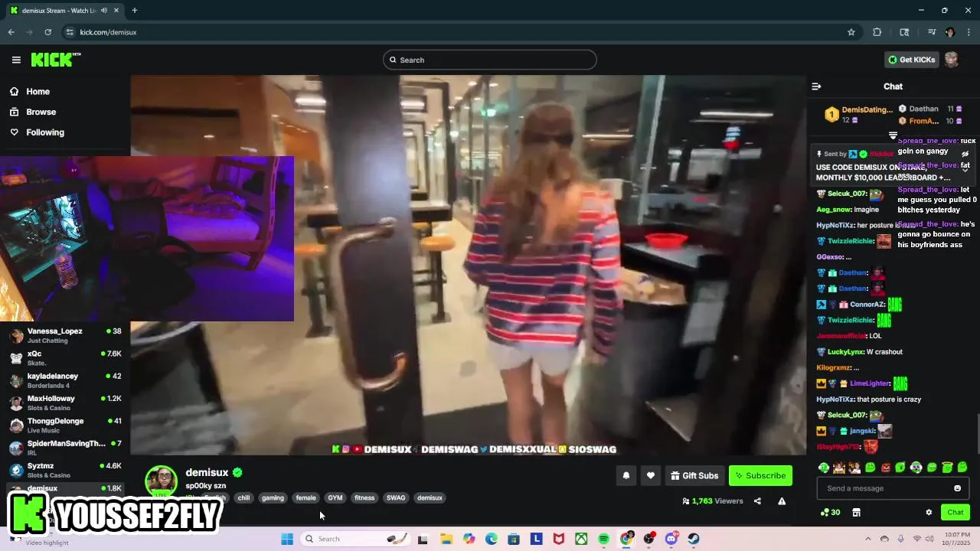Click the green Chat send button
This screenshot has height=551, width=980.
point(955,512)
